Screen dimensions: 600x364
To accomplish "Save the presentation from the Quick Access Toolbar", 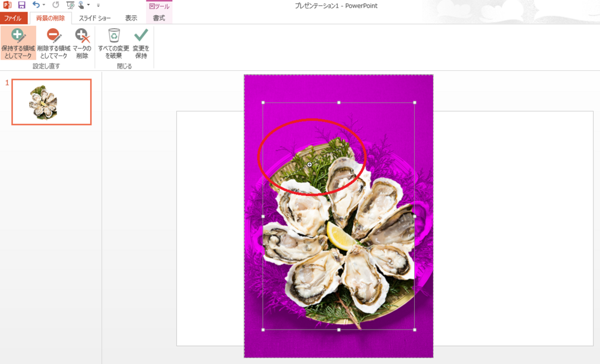I will pyautogui.click(x=22, y=5).
